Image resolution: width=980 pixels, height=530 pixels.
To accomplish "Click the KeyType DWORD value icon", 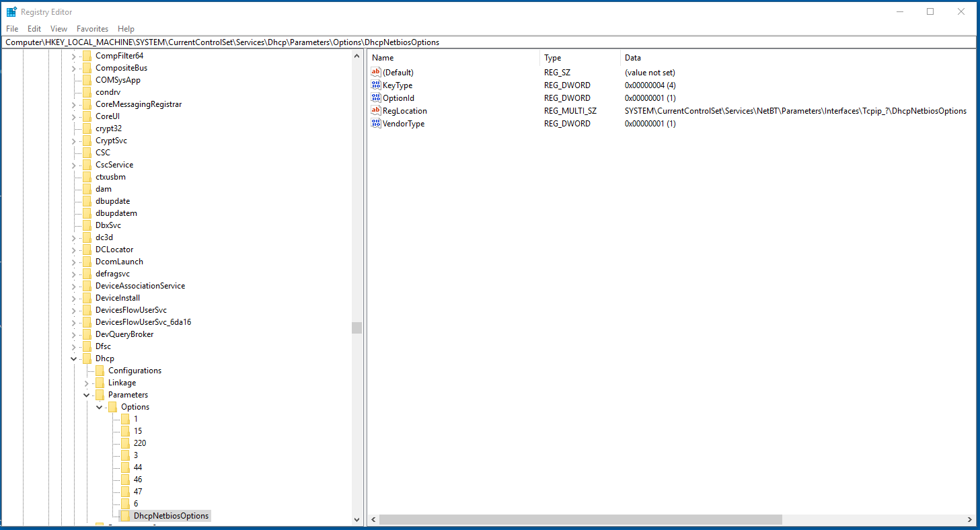I will 376,85.
